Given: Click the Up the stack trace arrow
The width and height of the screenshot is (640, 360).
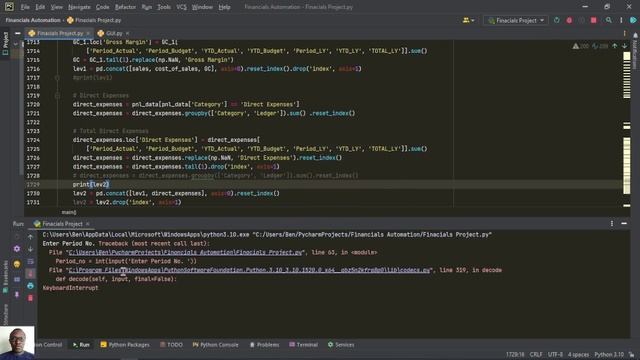Looking at the screenshot, I should (x=30, y=236).
